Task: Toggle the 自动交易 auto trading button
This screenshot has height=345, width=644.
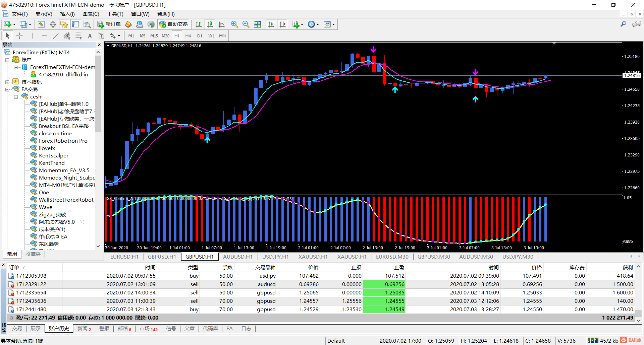Action: point(174,24)
